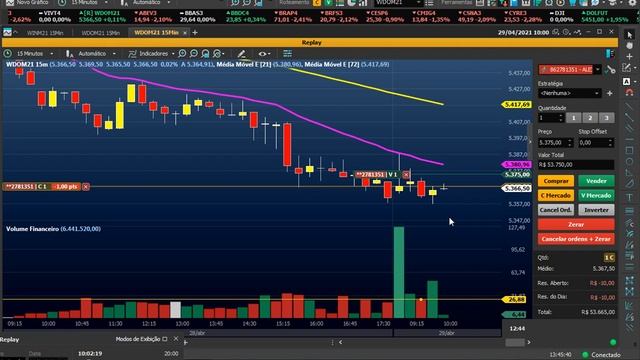The image size is (640, 360).
Task: Add a new chart tab with plus
Action: point(195,32)
